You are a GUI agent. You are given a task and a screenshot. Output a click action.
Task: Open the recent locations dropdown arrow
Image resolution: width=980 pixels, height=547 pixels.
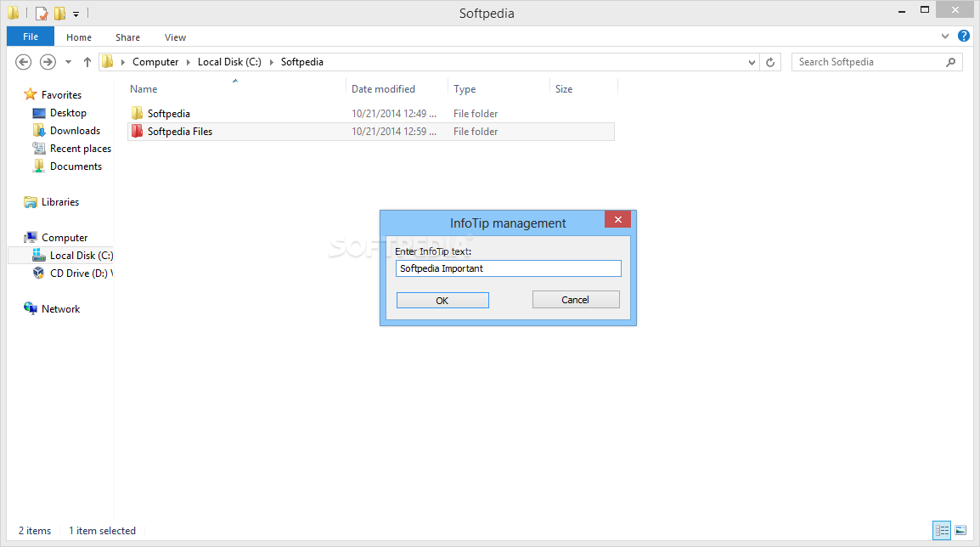[x=68, y=62]
